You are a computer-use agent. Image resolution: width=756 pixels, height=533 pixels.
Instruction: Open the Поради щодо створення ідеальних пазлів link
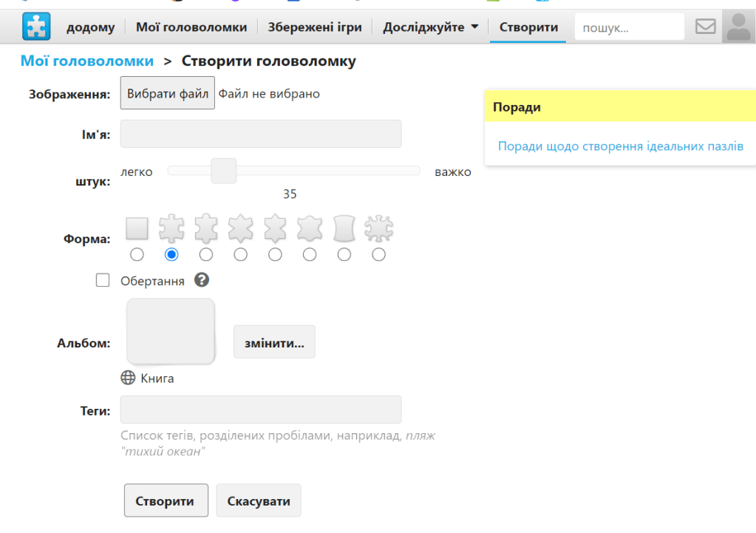click(620, 146)
